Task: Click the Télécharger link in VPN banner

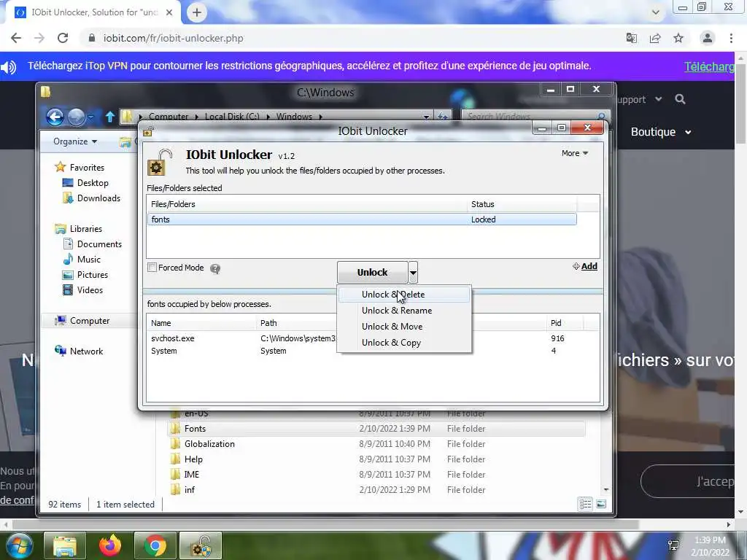Action: pos(709,66)
